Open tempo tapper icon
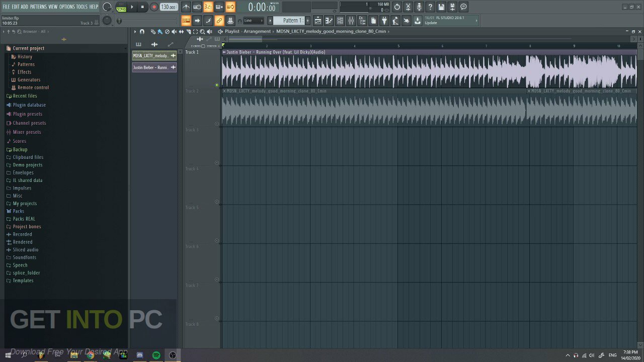Viewport: 644px width, 362px height. tap(395, 21)
